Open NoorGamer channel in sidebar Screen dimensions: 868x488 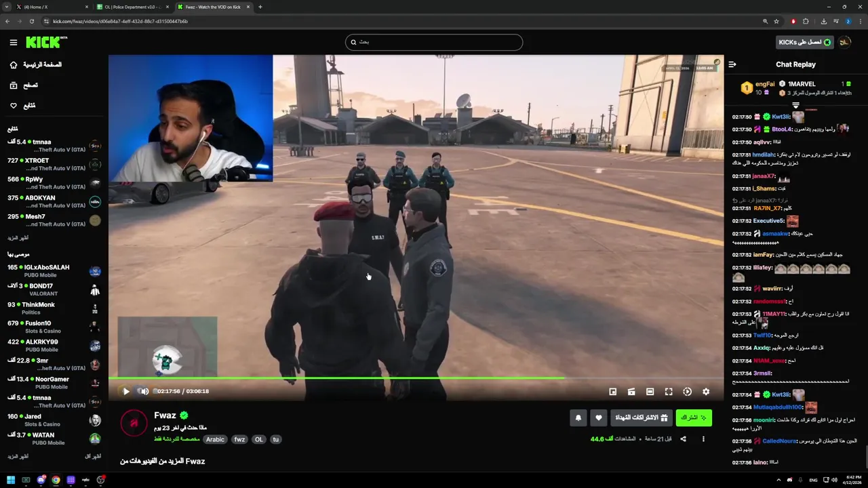tap(54, 383)
